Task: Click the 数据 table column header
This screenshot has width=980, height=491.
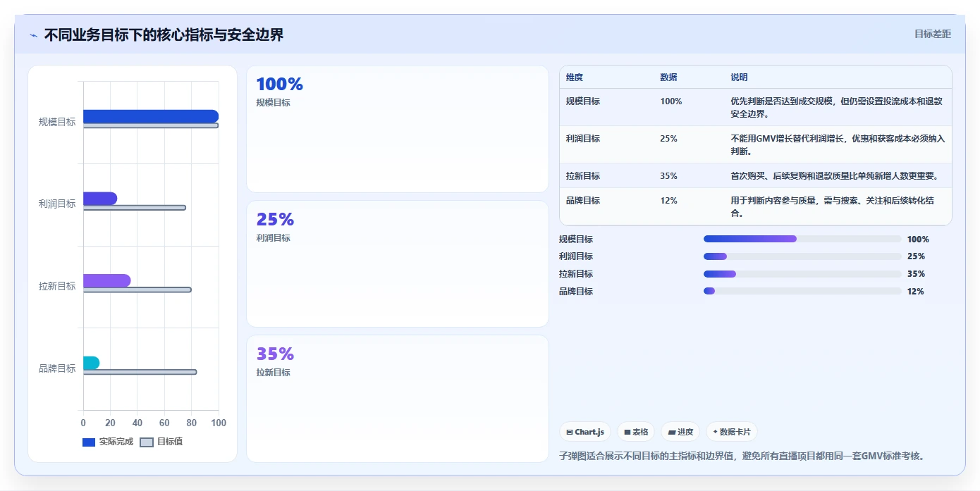Action: (x=668, y=77)
